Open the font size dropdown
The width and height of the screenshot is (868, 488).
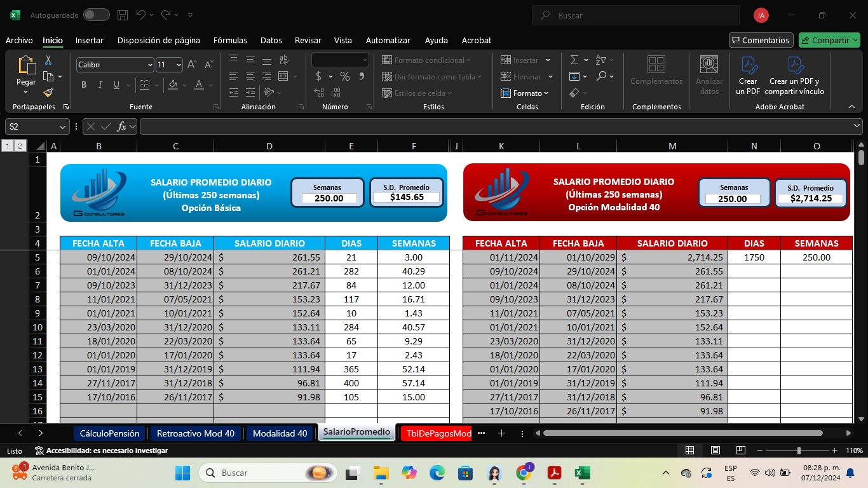click(x=179, y=65)
